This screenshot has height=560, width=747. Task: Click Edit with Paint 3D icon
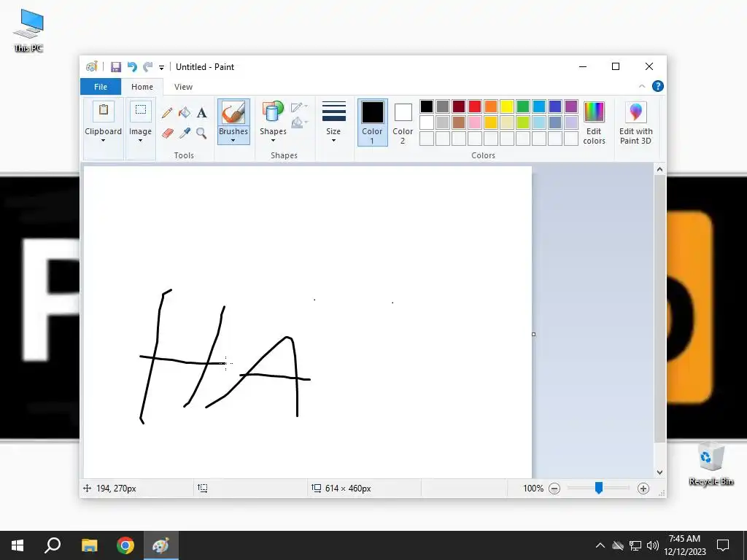pyautogui.click(x=635, y=112)
